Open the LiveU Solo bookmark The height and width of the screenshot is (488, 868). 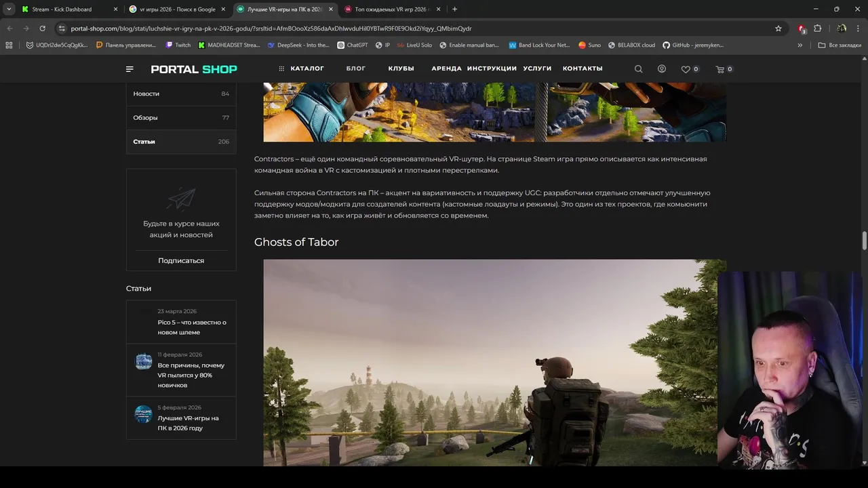tap(414, 45)
